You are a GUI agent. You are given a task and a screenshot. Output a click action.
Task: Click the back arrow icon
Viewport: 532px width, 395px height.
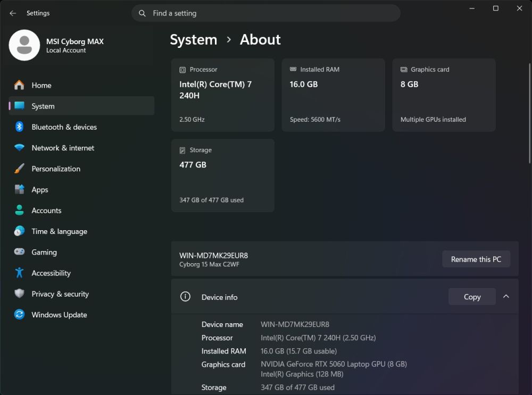point(13,13)
